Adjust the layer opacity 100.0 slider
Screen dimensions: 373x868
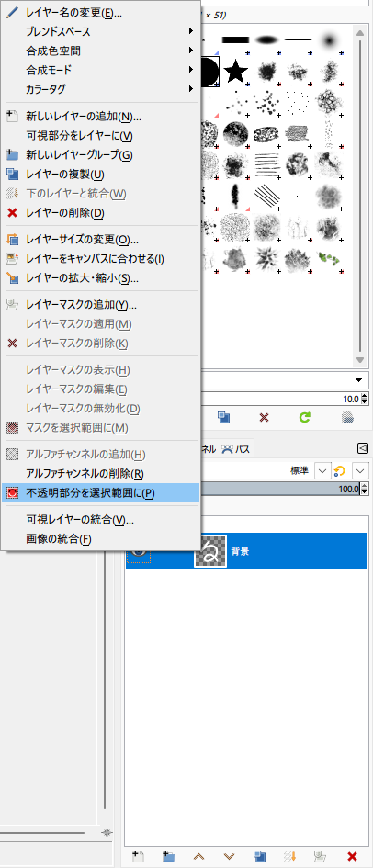(279, 489)
